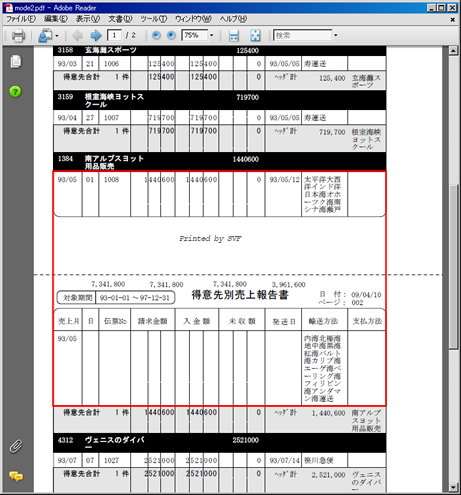
Task: Click the page number 002 value
Action: pos(357,303)
